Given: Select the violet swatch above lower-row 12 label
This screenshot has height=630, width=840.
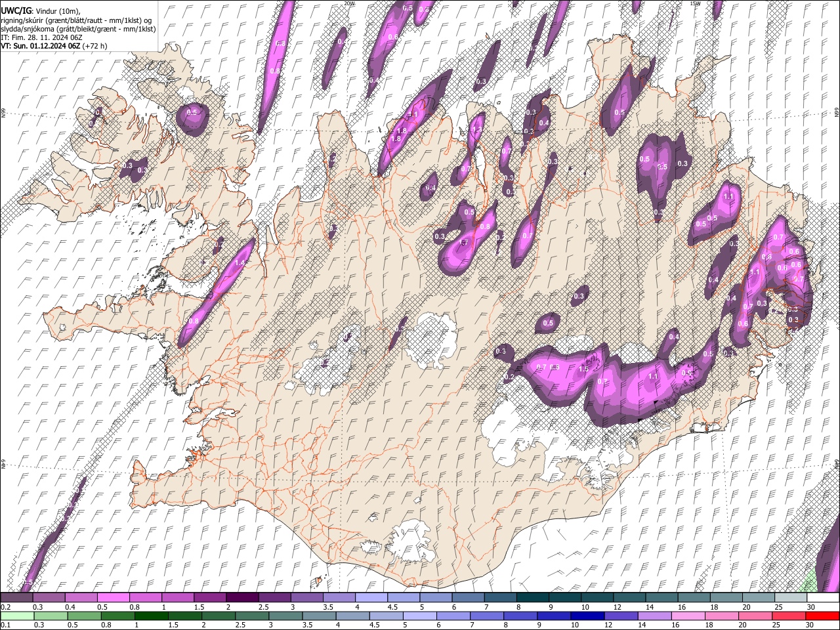Looking at the screenshot, I should coord(621,616).
